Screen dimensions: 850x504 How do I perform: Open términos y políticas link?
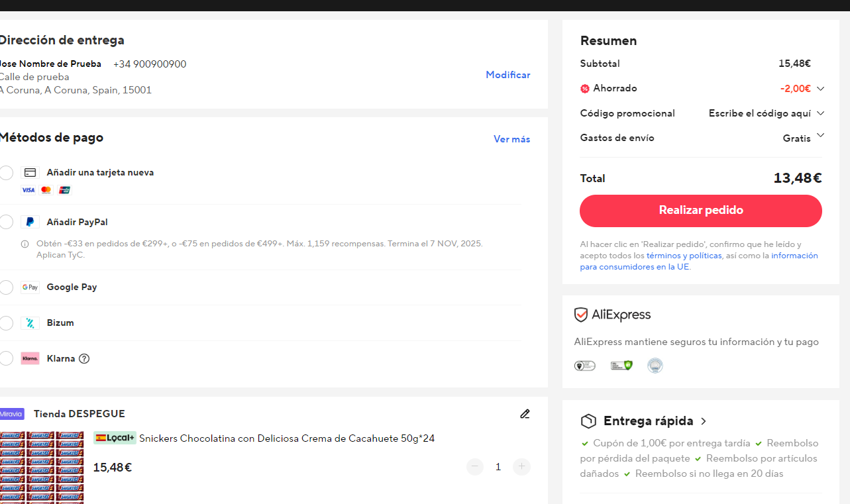[x=684, y=256]
